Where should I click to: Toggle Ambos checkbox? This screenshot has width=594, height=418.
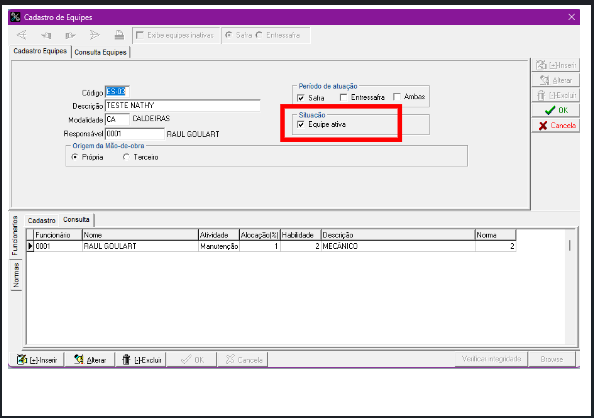pyautogui.click(x=397, y=97)
